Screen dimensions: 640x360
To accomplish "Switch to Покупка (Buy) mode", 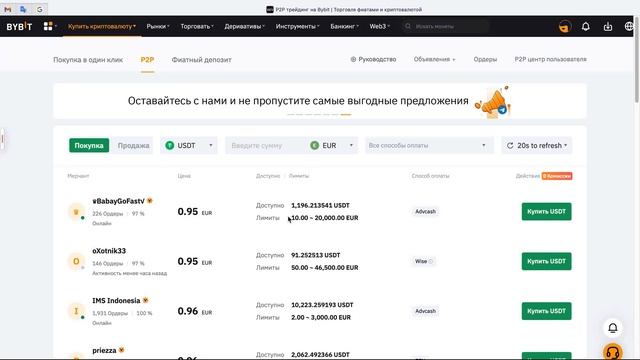I will pos(89,145).
